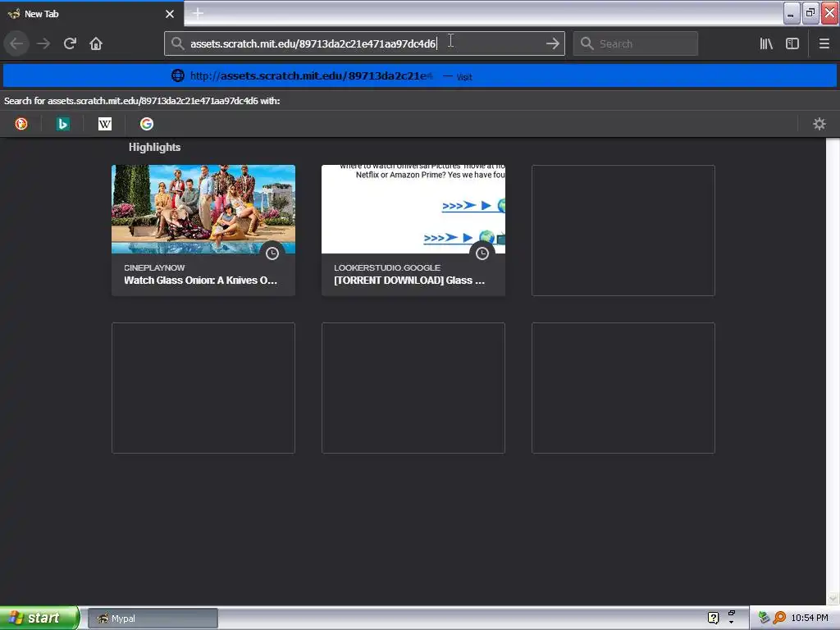Screen dimensions: 840x630
Task: Click the magnifier icon in the address bar
Action: click(177, 43)
